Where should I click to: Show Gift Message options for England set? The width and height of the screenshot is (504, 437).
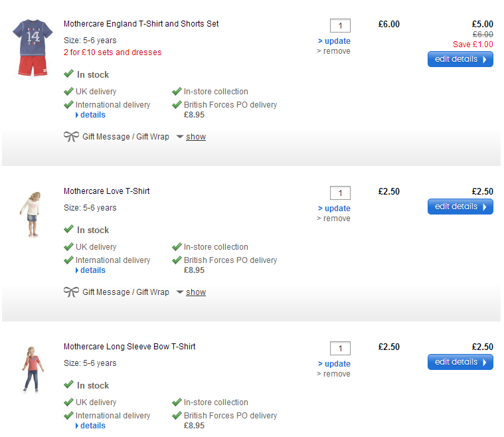[195, 137]
